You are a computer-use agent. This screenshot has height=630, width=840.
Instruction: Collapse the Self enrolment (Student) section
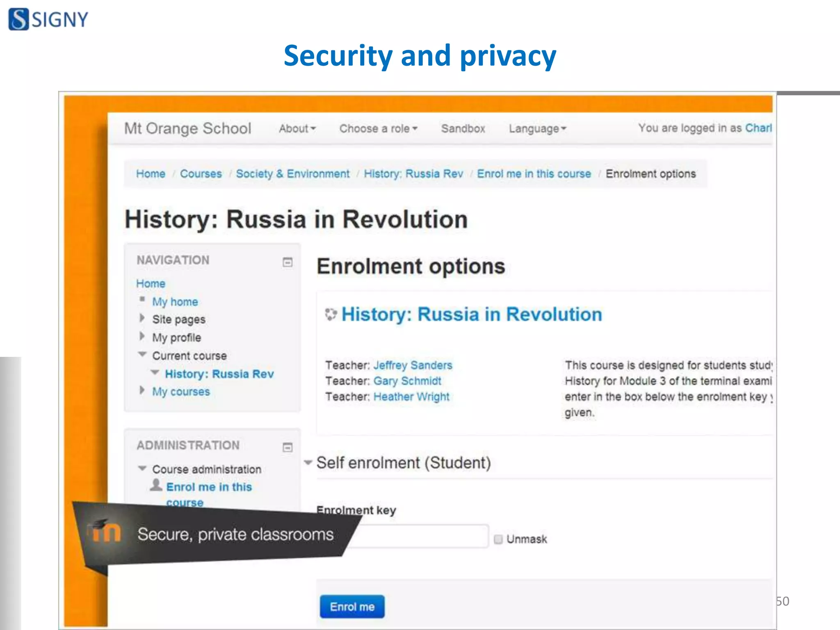308,463
